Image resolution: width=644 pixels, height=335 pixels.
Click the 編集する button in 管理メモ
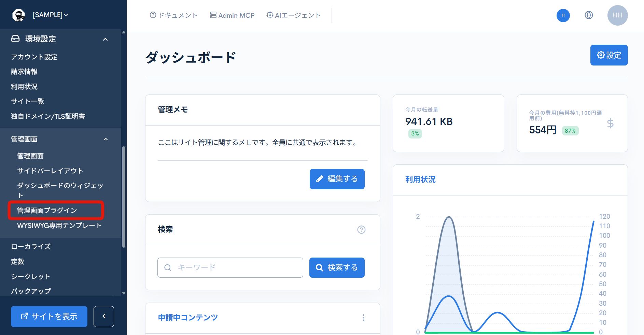(x=337, y=179)
